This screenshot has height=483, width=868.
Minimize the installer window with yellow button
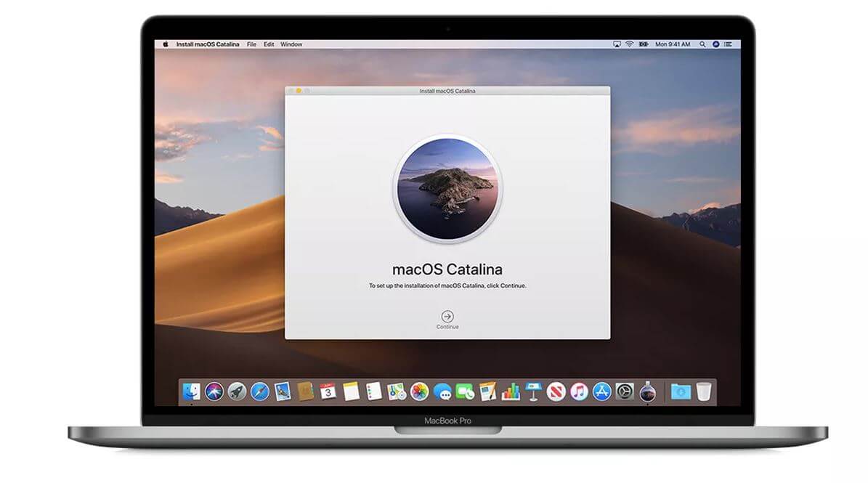[x=299, y=91]
